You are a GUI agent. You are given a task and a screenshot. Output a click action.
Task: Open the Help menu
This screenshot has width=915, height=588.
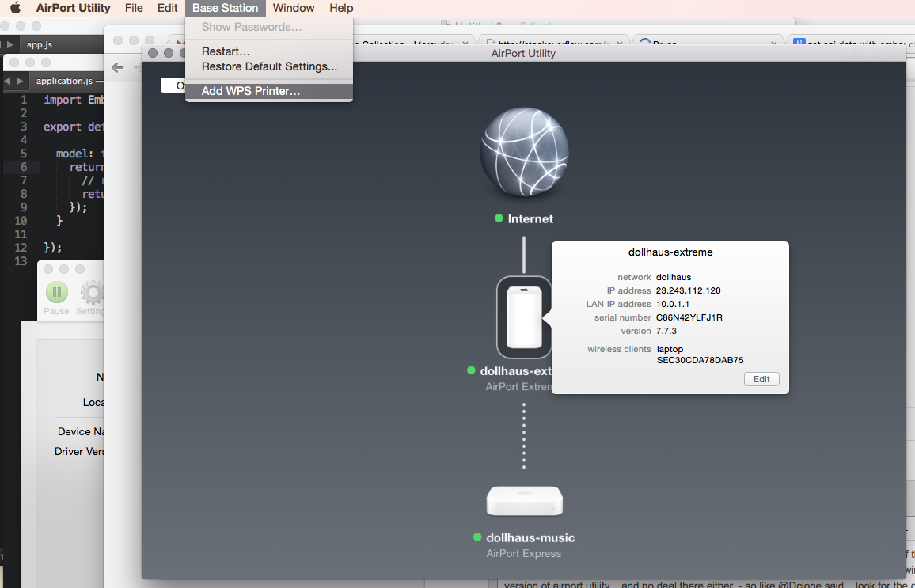(x=341, y=8)
